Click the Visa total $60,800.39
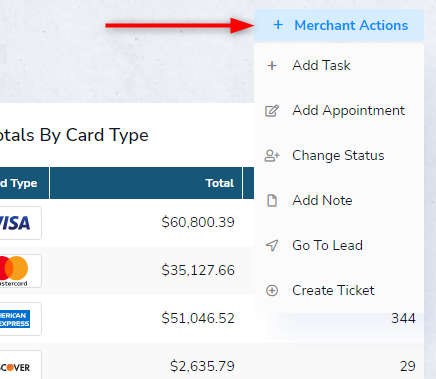 coord(198,222)
